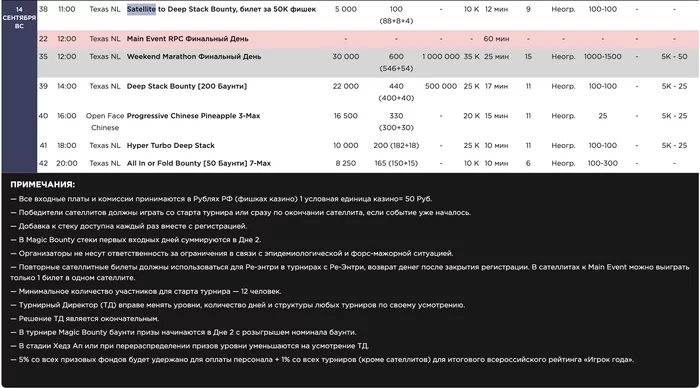The height and width of the screenshot is (388, 700).
Task: Click the 500 000 guarantee value
Action: (441, 86)
